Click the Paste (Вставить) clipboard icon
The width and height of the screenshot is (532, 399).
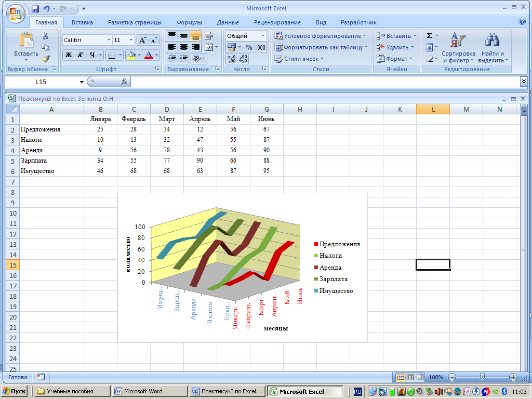coord(26,40)
